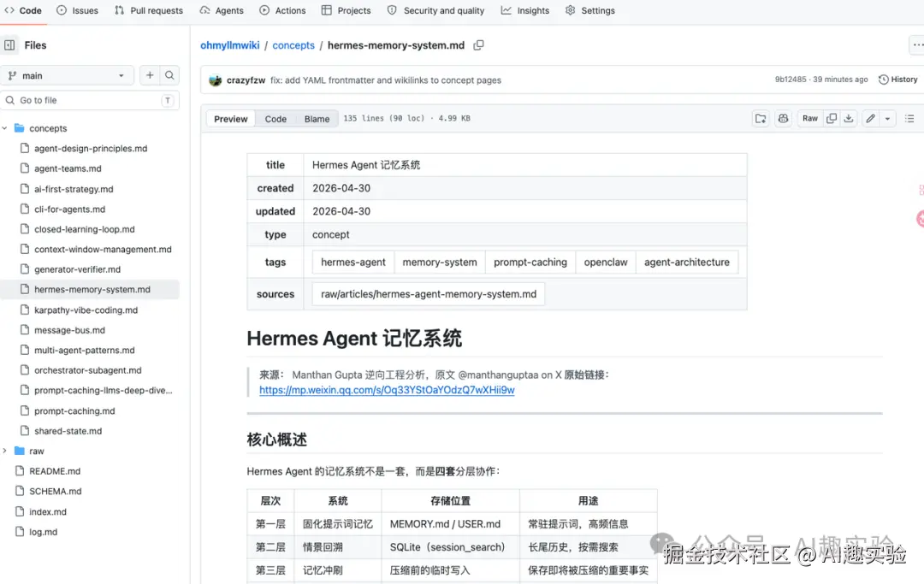This screenshot has width=924, height=584.
Task: Open commit hash 9b12485
Action: (x=791, y=80)
